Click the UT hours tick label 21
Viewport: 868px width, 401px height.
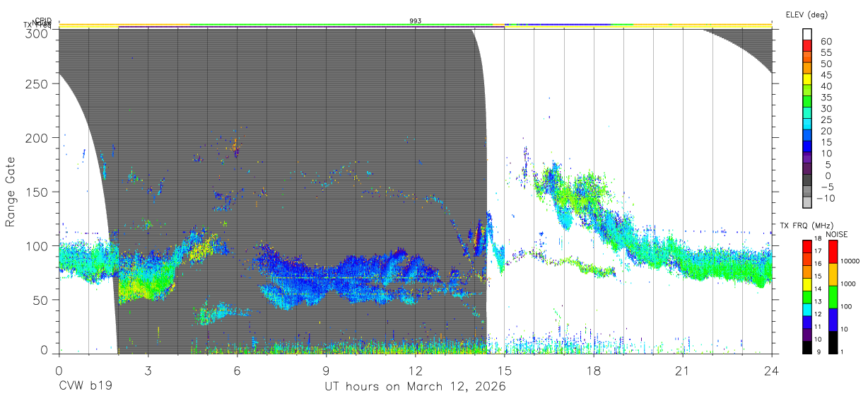682,371
